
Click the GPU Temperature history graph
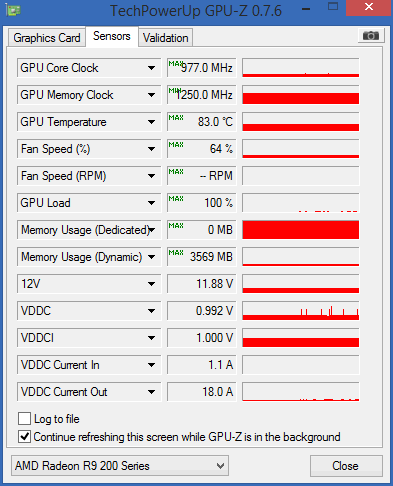tap(301, 122)
